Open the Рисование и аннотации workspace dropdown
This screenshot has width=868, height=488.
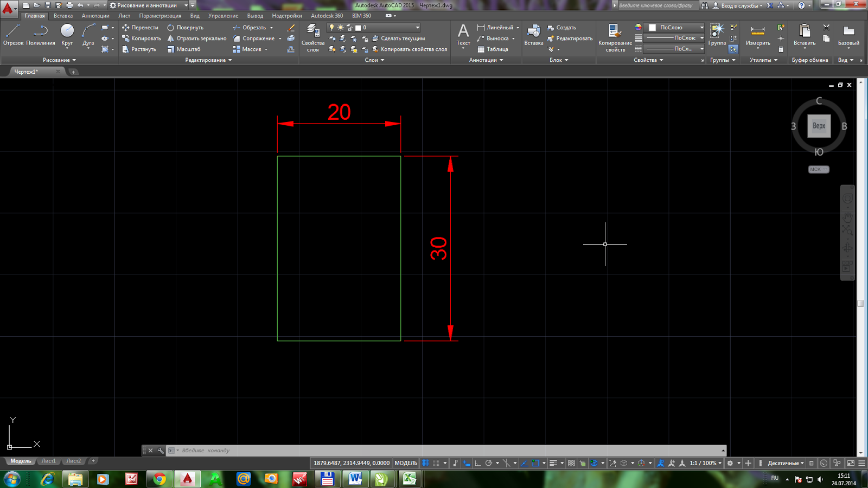point(149,5)
